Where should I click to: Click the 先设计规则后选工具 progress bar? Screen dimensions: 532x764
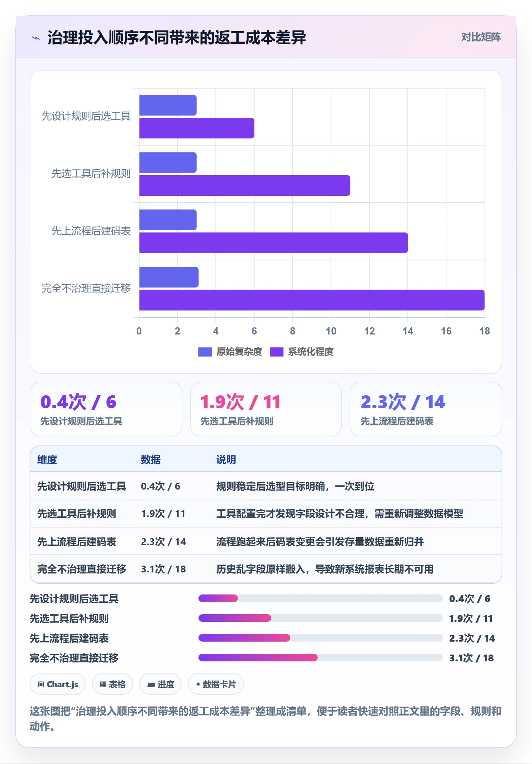[x=320, y=598]
